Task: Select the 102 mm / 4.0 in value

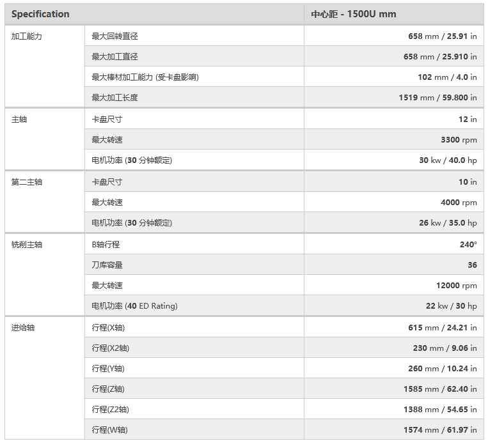Action: [x=447, y=77]
